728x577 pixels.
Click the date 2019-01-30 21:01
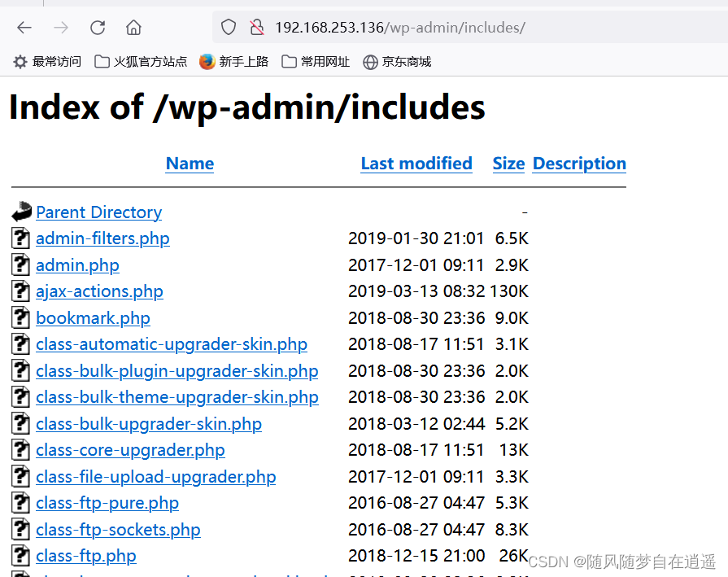pos(416,238)
